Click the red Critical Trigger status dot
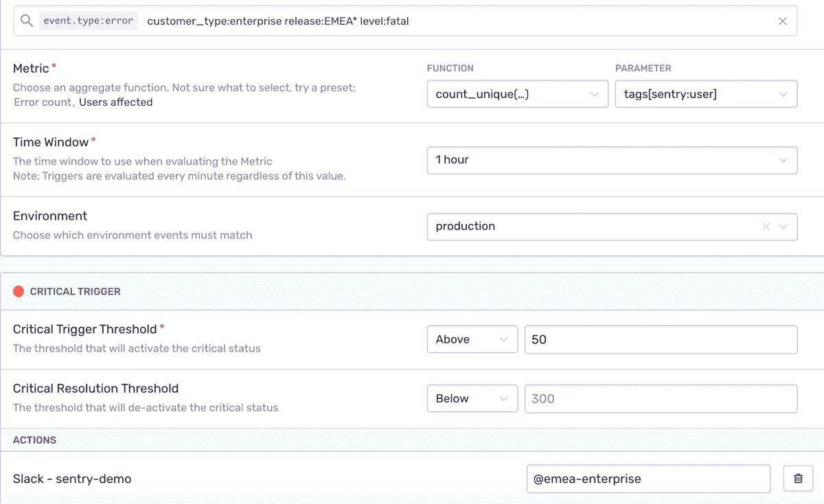Image resolution: width=824 pixels, height=504 pixels. [x=19, y=292]
